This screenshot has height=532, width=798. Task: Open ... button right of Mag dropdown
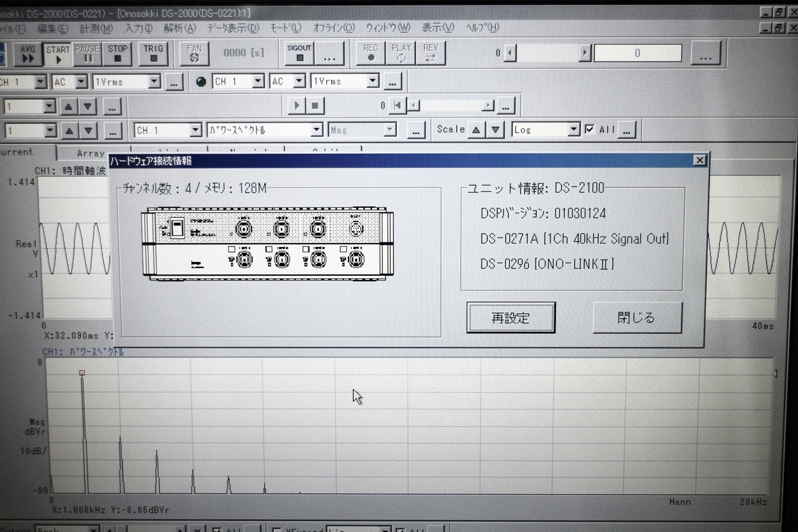click(416, 130)
